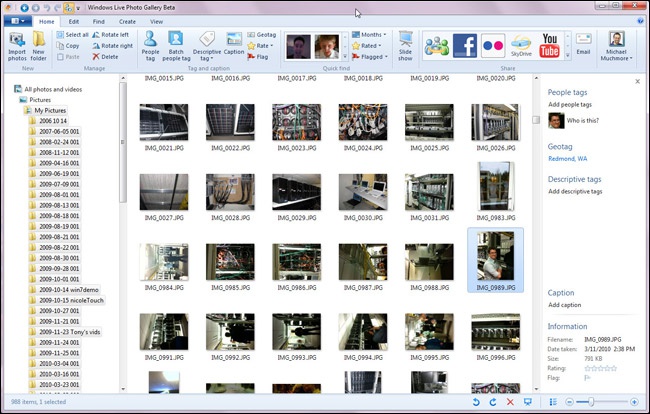Click the Redmond, WA geotag link
This screenshot has height=414, width=650.
(568, 158)
